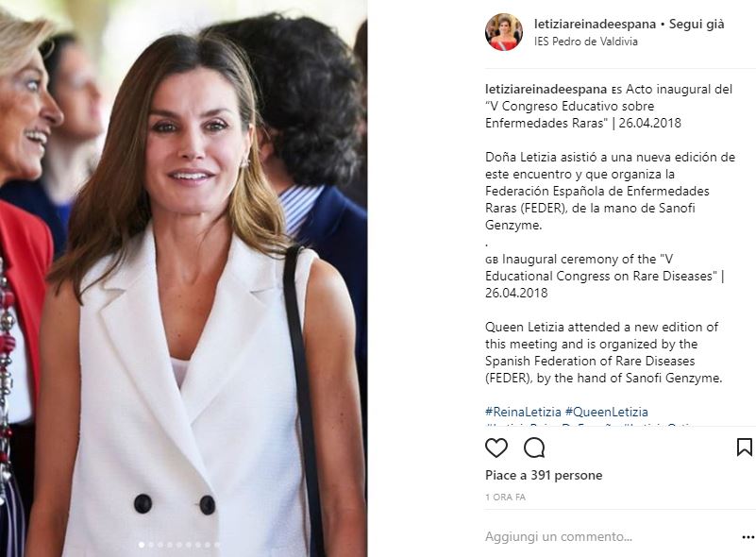The image size is (756, 557).
Task: Open comments via speech bubble icon
Action: (534, 448)
